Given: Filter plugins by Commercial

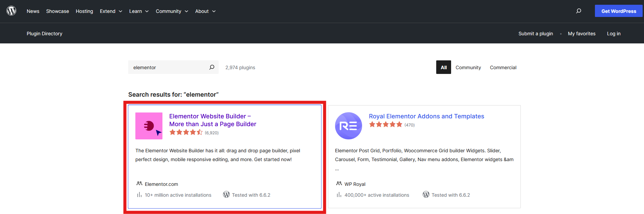Looking at the screenshot, I should (503, 67).
